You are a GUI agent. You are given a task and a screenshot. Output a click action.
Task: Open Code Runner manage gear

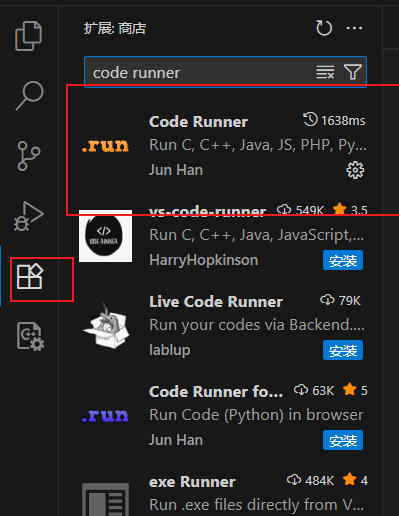pos(355,170)
